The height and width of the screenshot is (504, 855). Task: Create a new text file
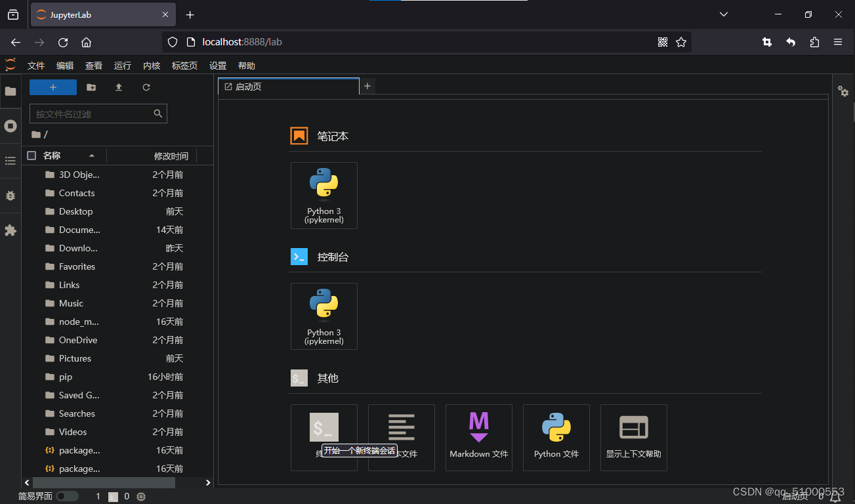tap(402, 438)
